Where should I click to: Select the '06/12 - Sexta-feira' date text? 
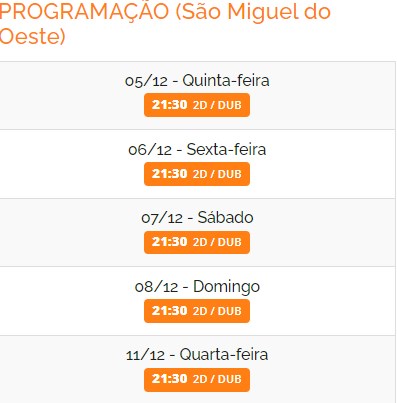click(x=197, y=149)
